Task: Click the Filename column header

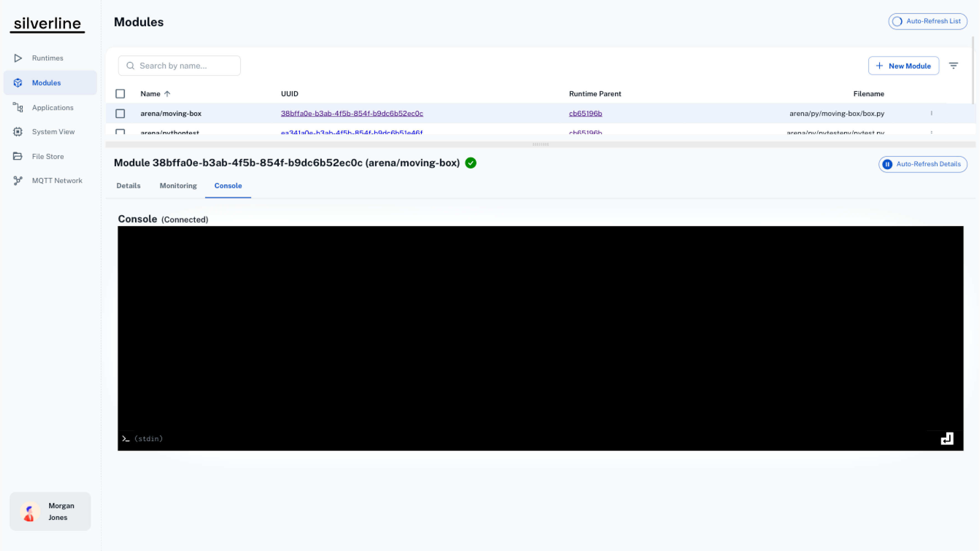Action: (x=868, y=93)
